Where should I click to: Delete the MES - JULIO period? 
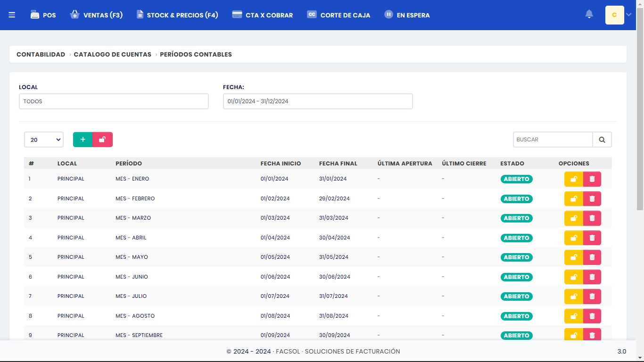coord(592,296)
